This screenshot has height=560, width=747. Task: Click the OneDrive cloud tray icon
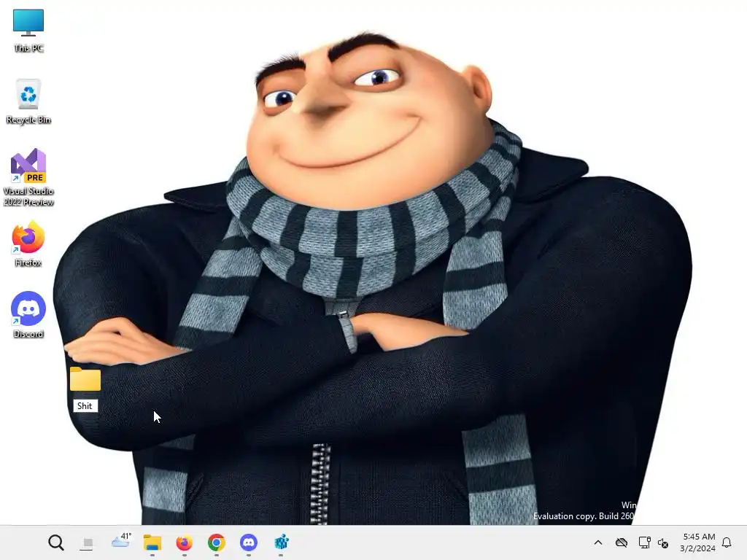coord(622,542)
